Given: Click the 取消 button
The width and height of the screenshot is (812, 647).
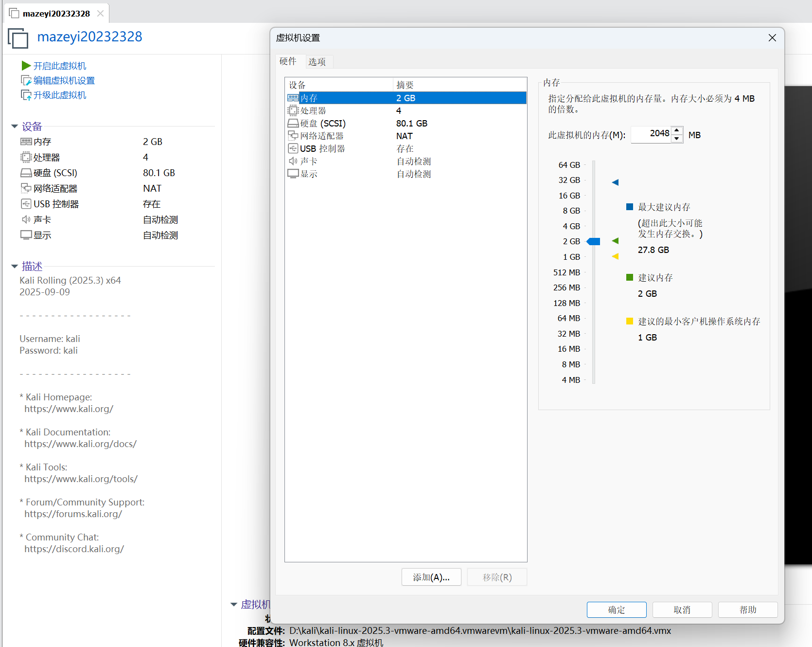Looking at the screenshot, I should pyautogui.click(x=682, y=610).
